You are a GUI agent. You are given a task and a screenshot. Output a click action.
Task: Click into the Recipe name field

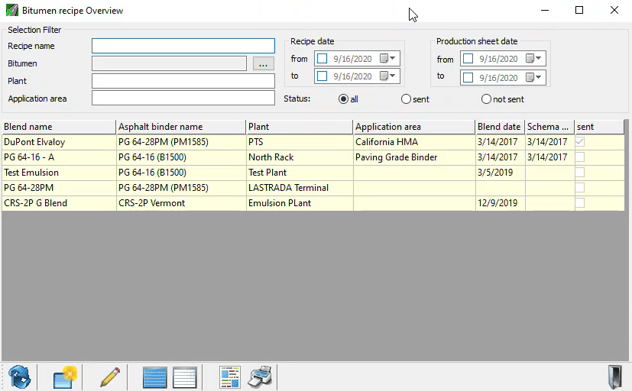click(x=183, y=46)
